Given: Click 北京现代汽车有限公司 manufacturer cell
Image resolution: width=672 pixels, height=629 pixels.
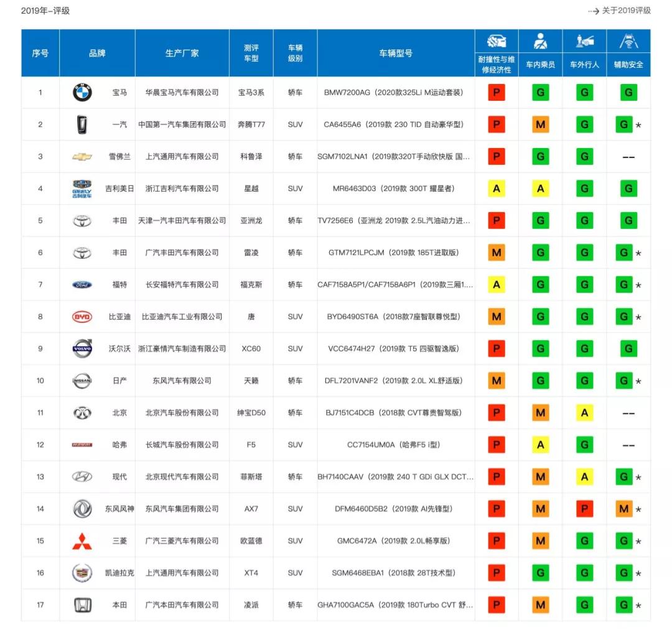Looking at the screenshot, I should click(x=182, y=477).
